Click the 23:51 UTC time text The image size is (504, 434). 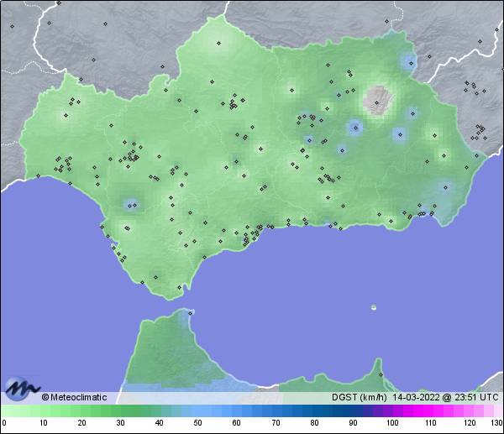[476, 397]
